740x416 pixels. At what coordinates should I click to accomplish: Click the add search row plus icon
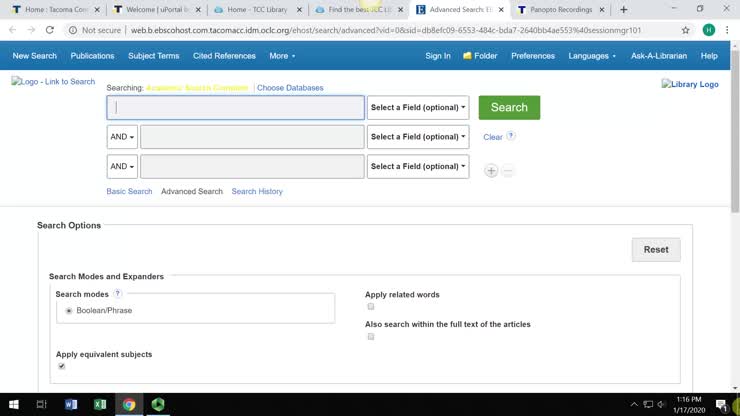tap(491, 171)
